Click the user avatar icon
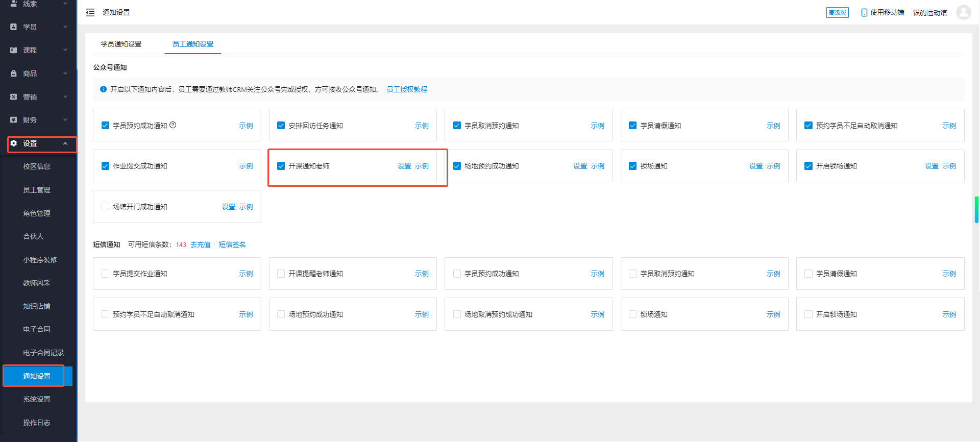Screen dimensions: 980x442 pos(963,12)
